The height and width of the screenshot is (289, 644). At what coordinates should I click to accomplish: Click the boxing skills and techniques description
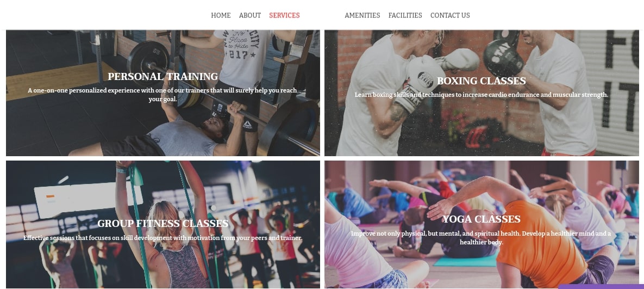pyautogui.click(x=482, y=95)
